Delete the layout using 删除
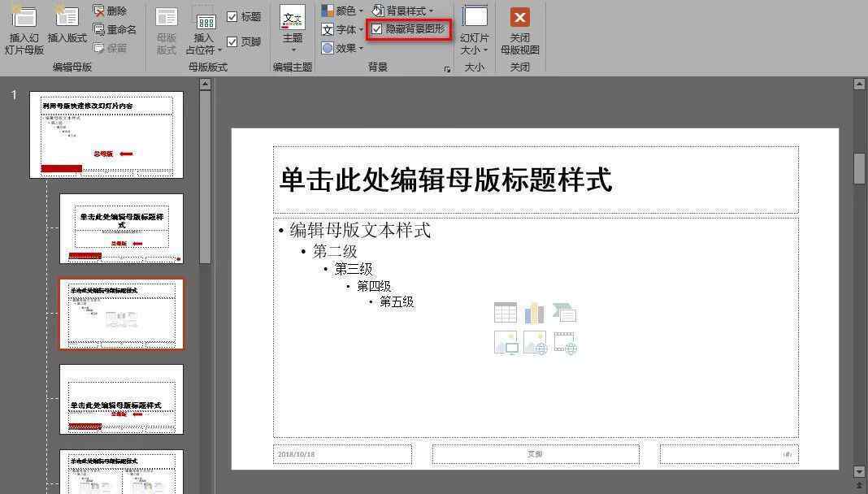The width and height of the screenshot is (868, 494). [x=111, y=11]
